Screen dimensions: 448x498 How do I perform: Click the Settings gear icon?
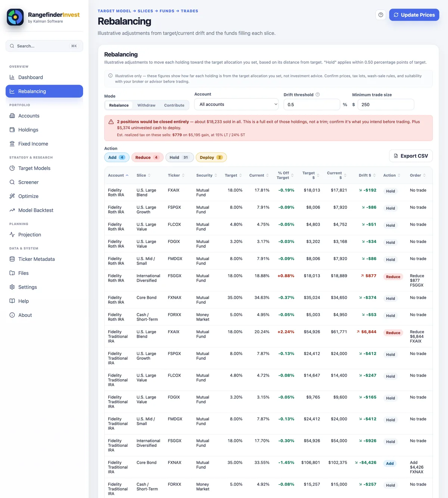click(x=12, y=287)
